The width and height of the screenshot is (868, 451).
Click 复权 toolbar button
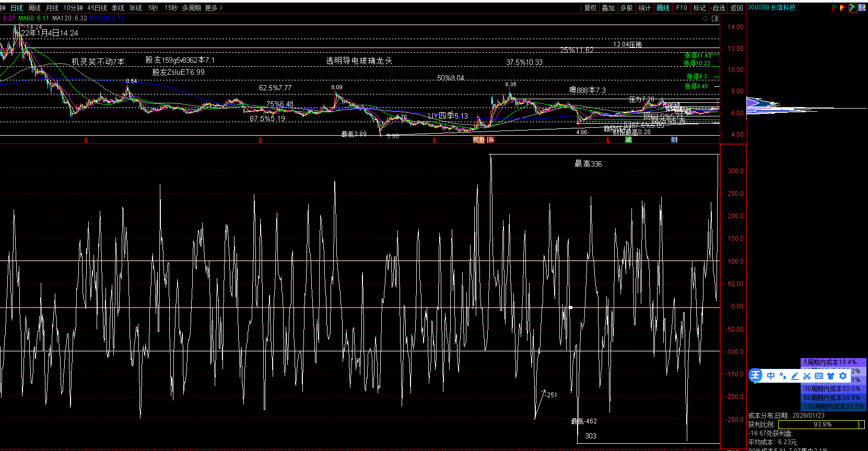591,8
